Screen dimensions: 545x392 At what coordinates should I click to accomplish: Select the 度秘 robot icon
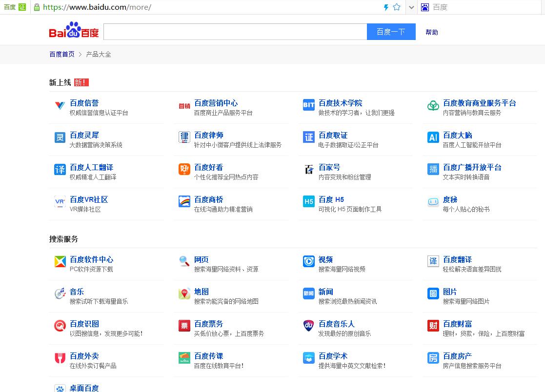[x=433, y=202]
